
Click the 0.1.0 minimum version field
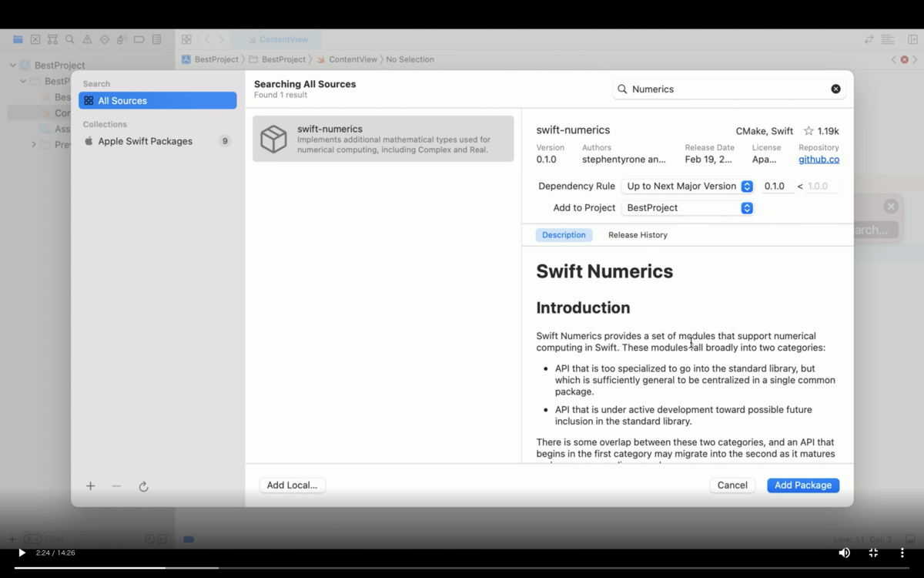pyautogui.click(x=778, y=187)
